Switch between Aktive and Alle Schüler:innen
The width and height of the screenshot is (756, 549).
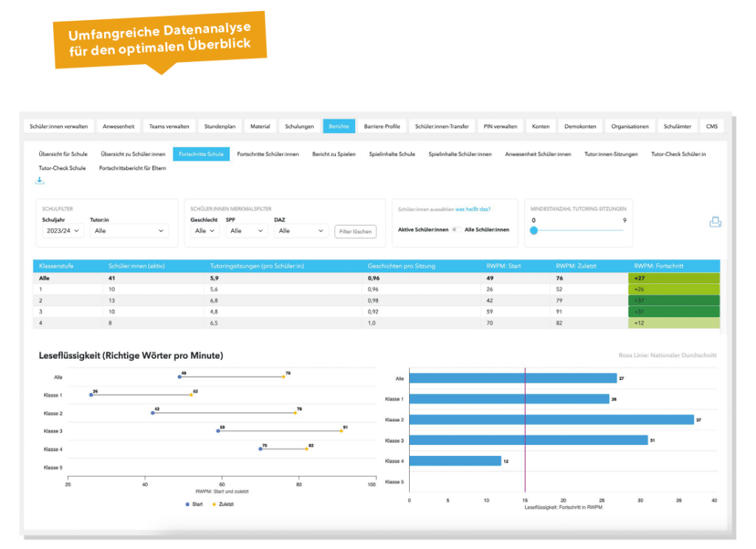point(457,229)
